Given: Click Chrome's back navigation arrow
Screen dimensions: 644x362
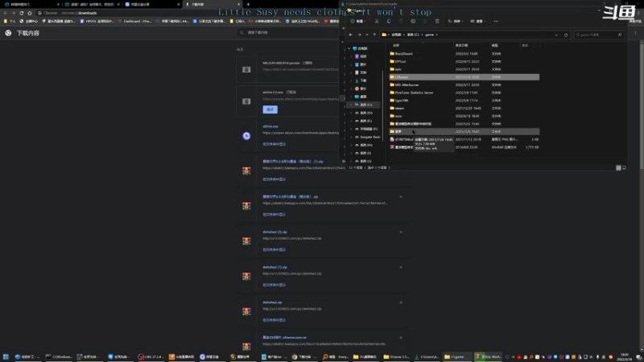Looking at the screenshot, I should (6, 13).
